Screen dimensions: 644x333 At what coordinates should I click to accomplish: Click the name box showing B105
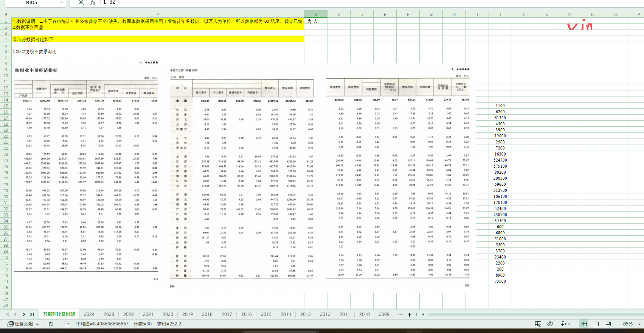pyautogui.click(x=32, y=3)
